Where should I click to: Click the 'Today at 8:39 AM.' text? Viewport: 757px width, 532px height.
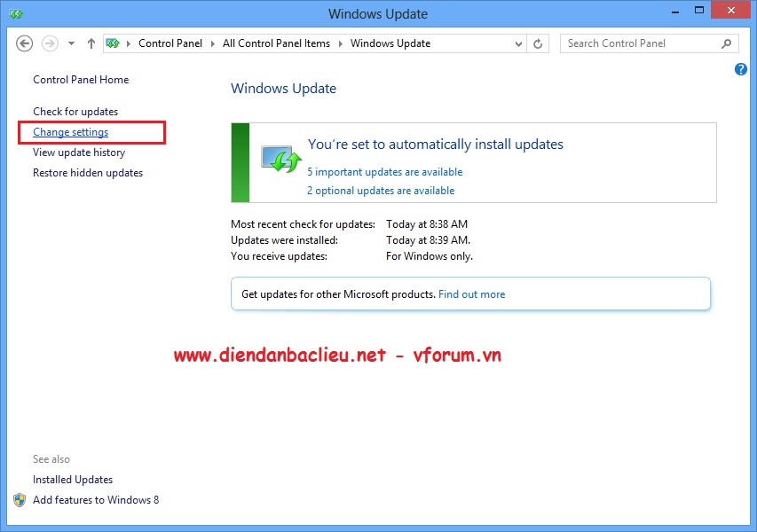(428, 240)
